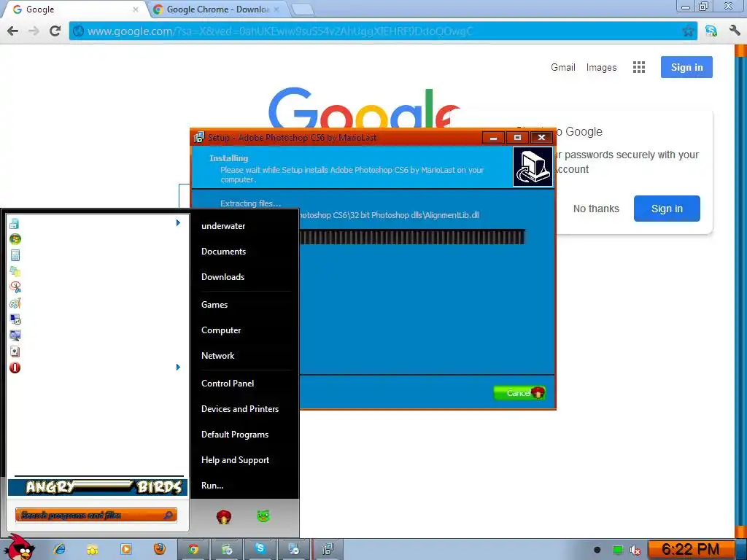Click the Gmail link

pos(563,67)
